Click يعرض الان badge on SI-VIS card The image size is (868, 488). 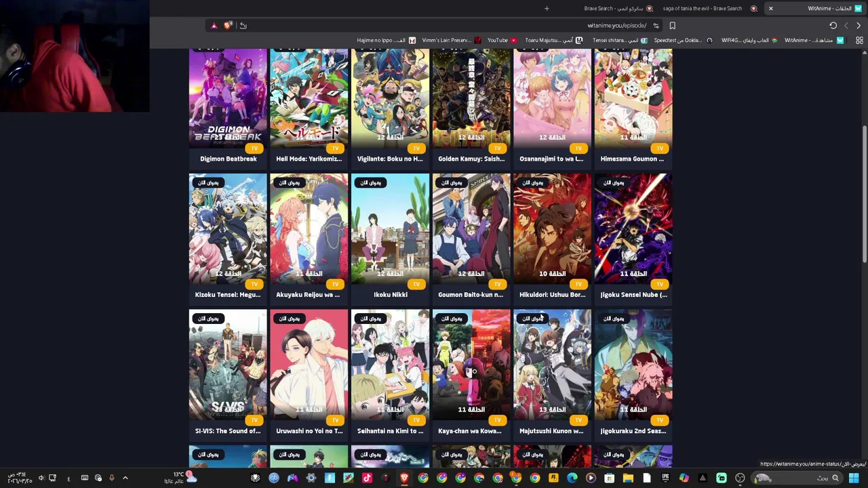pos(208,319)
